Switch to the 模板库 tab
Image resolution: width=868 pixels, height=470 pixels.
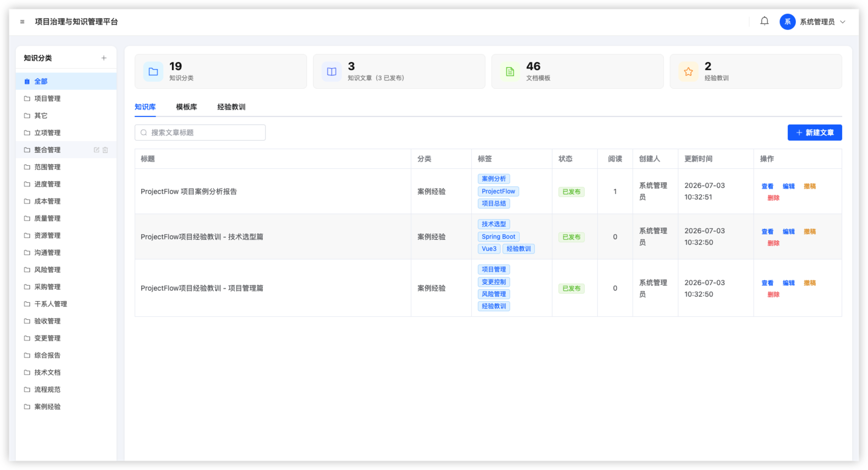point(187,107)
